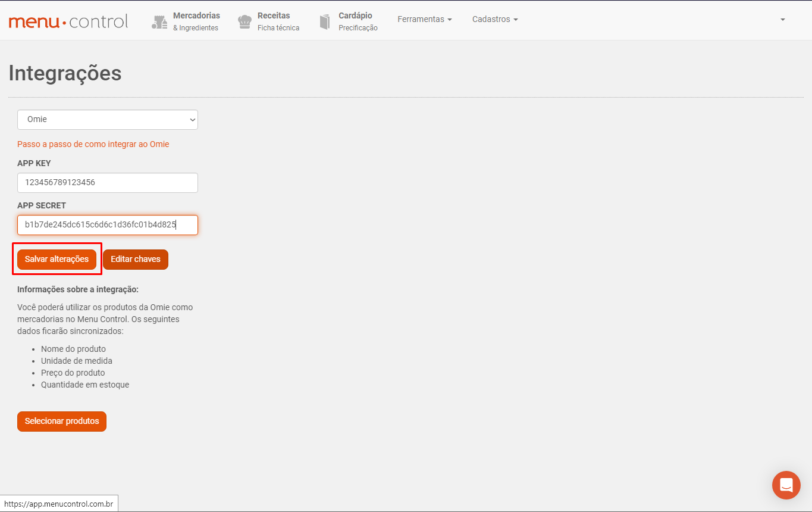812x512 pixels.
Task: Click the Cardápio menu book icon
Action: 325,22
